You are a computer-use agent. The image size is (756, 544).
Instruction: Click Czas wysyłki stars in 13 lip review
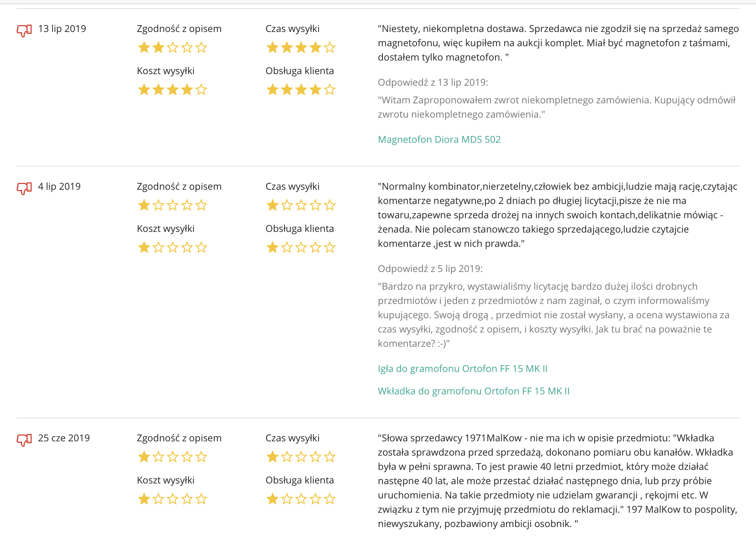point(301,48)
